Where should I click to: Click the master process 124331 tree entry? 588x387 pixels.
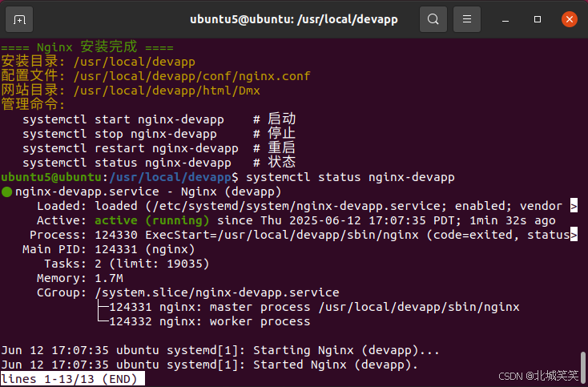pos(314,307)
